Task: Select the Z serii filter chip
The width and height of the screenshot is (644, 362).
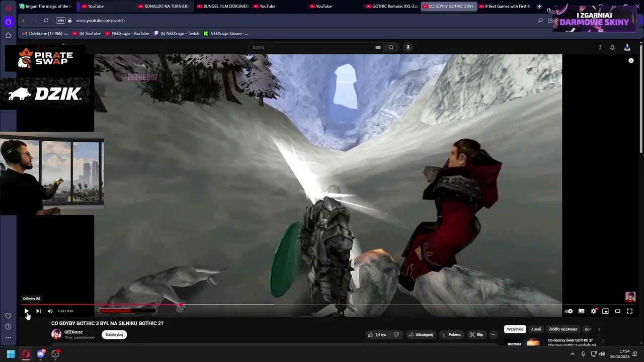Action: point(536,329)
